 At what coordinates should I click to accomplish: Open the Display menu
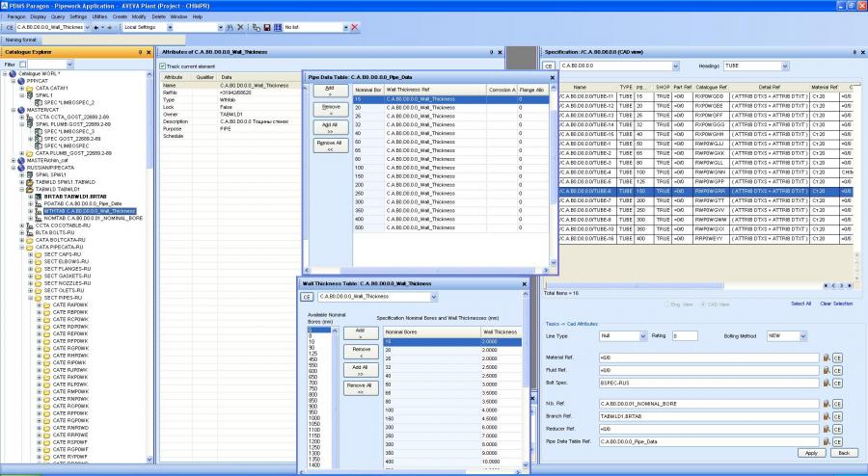point(39,16)
